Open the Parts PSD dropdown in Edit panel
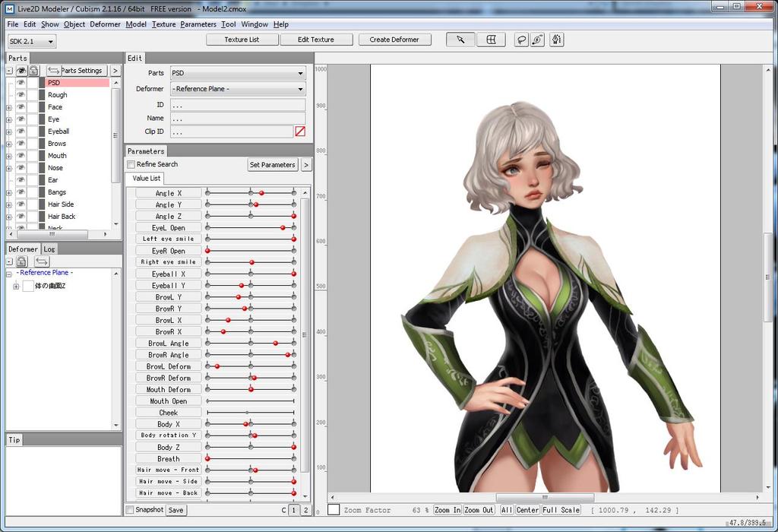 point(238,73)
